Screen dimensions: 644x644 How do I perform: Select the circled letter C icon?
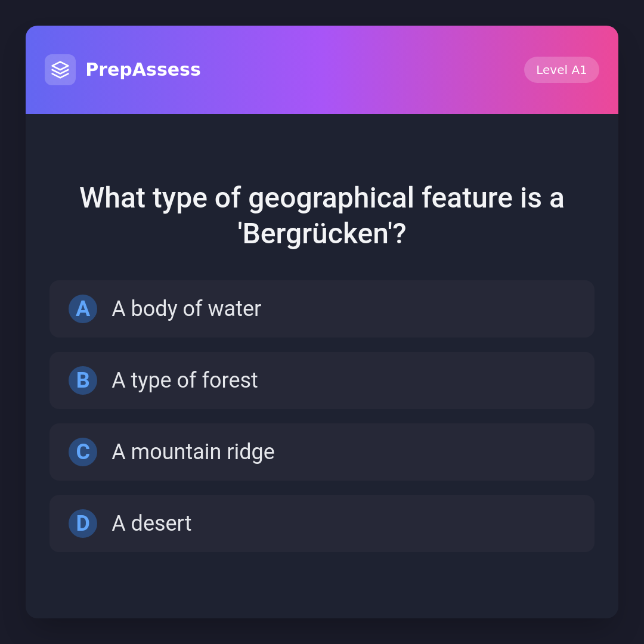pos(83,452)
